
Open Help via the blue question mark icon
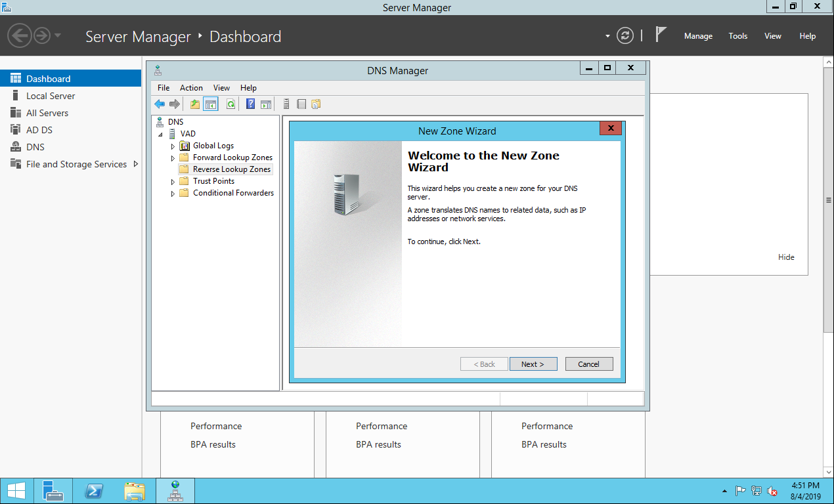tap(250, 104)
